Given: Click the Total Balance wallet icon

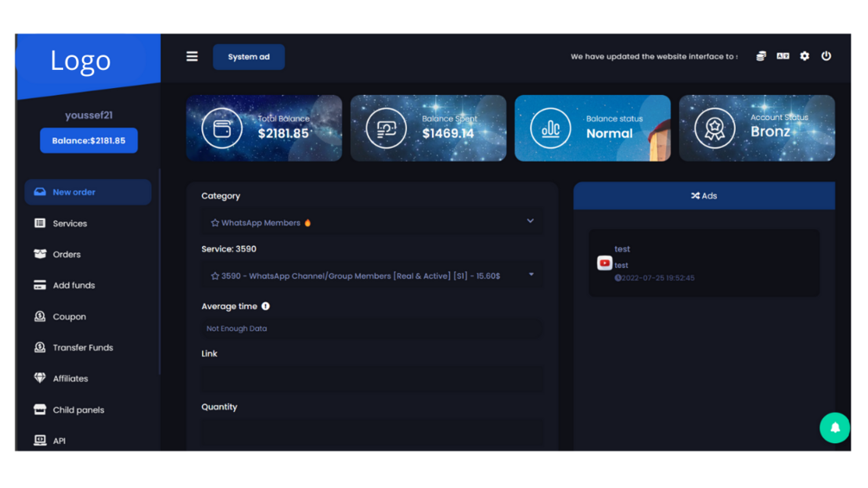Looking at the screenshot, I should click(222, 129).
